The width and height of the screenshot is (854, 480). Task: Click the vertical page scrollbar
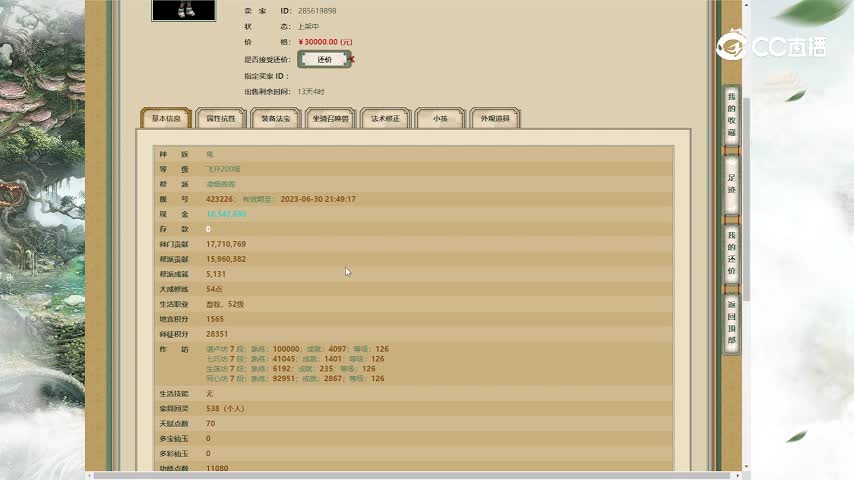click(x=745, y=200)
